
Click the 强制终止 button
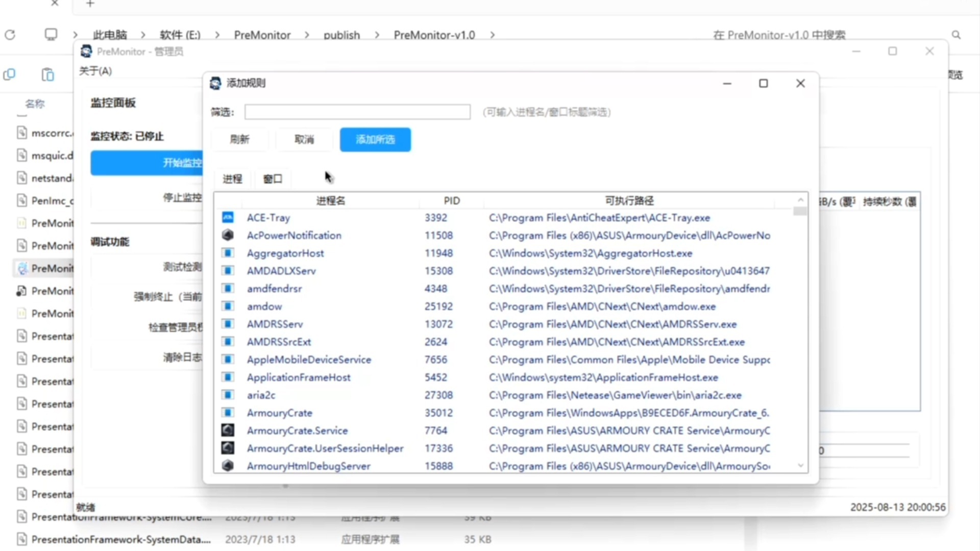pos(147,296)
